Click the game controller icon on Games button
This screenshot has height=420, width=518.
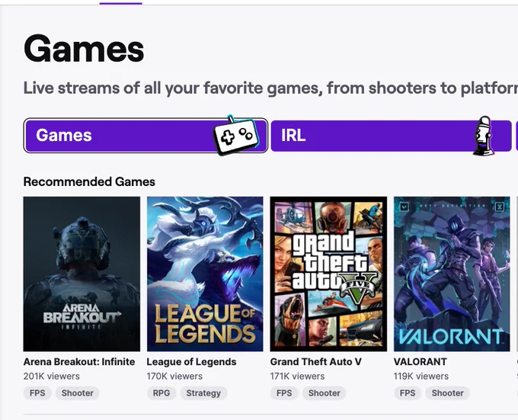click(235, 135)
